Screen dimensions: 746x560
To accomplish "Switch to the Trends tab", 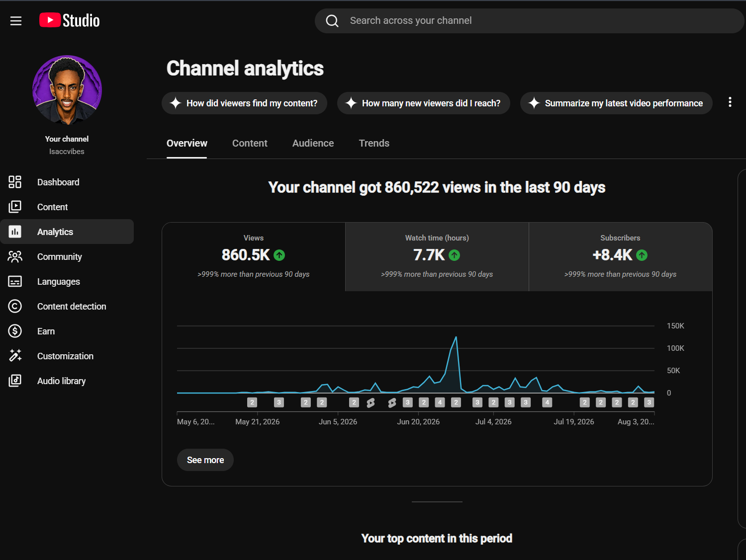I will click(x=374, y=143).
